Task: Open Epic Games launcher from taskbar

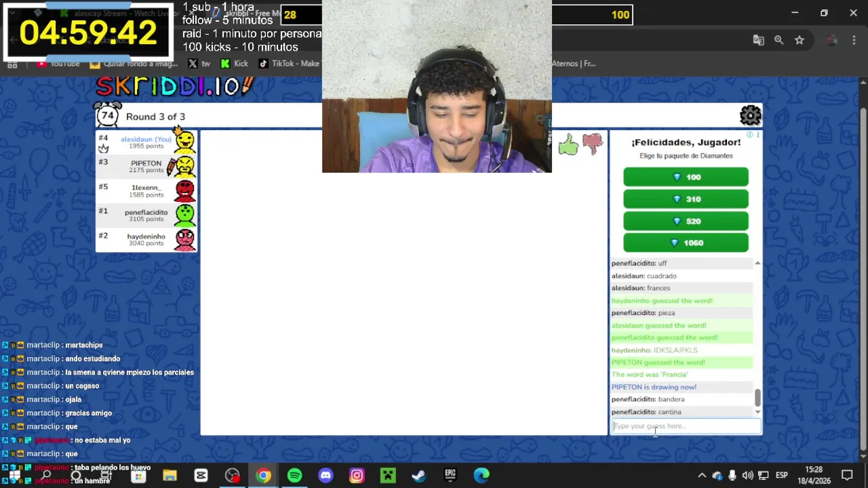Action: (x=450, y=475)
